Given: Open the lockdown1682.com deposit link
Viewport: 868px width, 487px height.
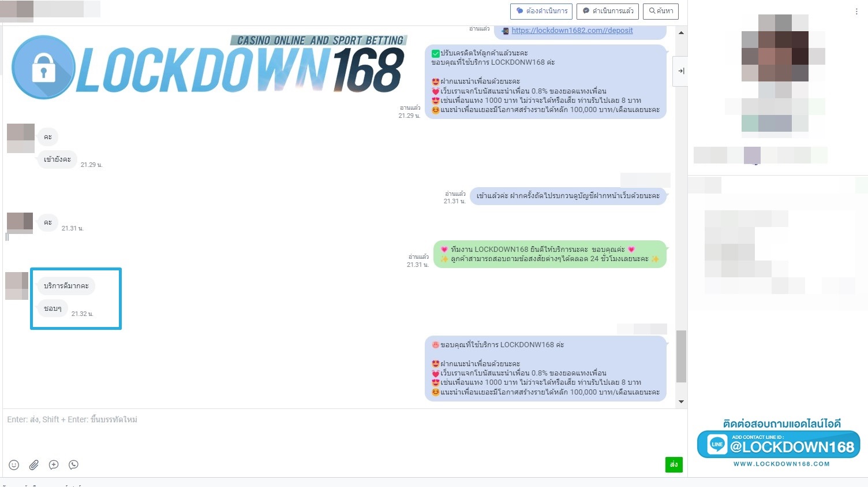Looking at the screenshot, I should tap(571, 31).
